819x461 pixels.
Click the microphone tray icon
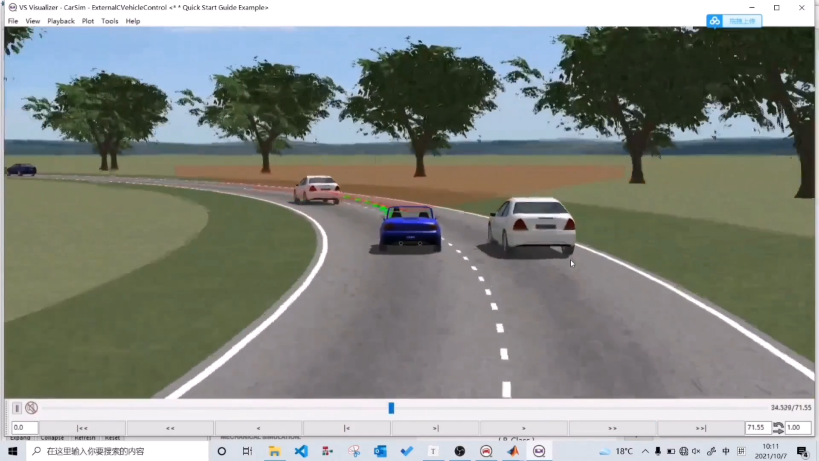coord(658,451)
